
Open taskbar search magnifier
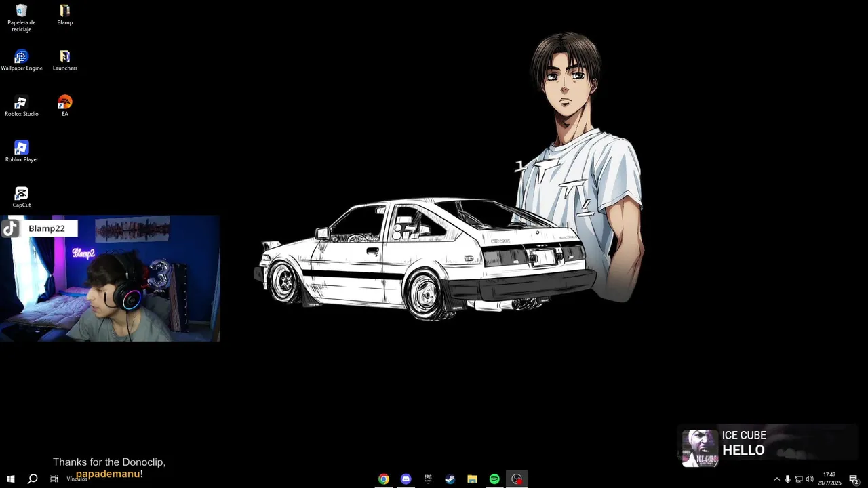(x=32, y=479)
